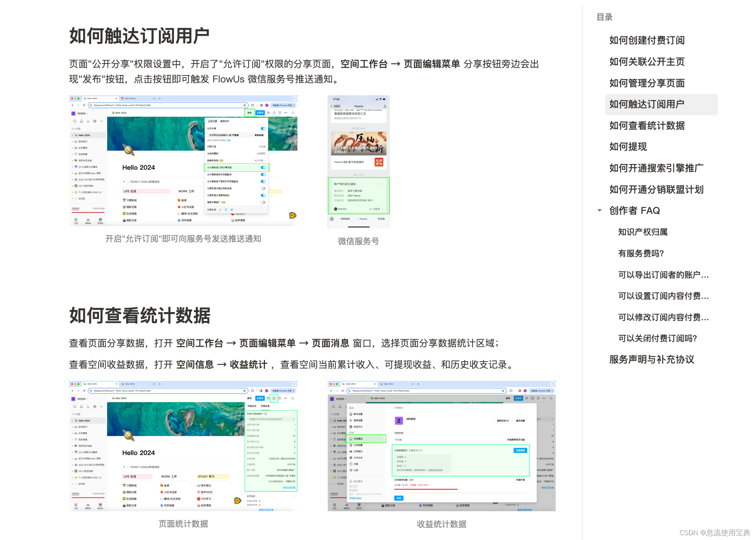Go to 有服务费吗? FAQ entry
The image size is (756, 540).
tap(641, 253)
